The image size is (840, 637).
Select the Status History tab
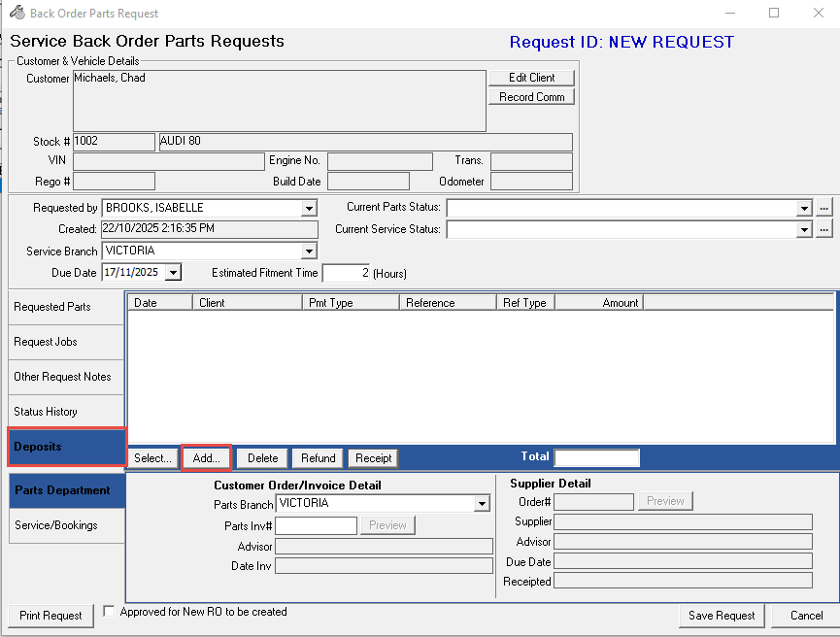click(65, 412)
